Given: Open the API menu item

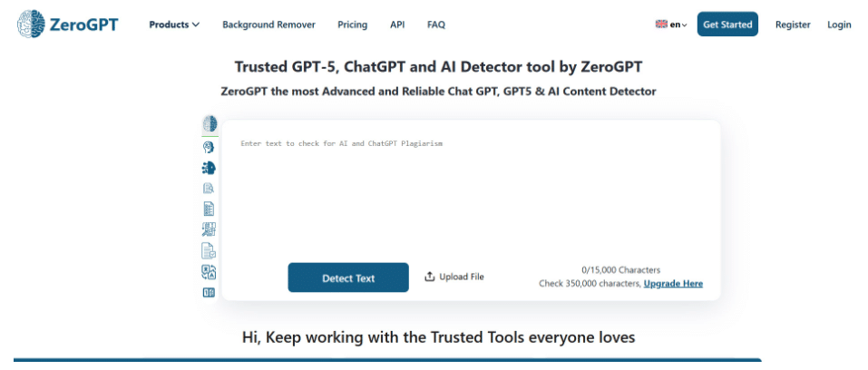Looking at the screenshot, I should click(x=397, y=24).
